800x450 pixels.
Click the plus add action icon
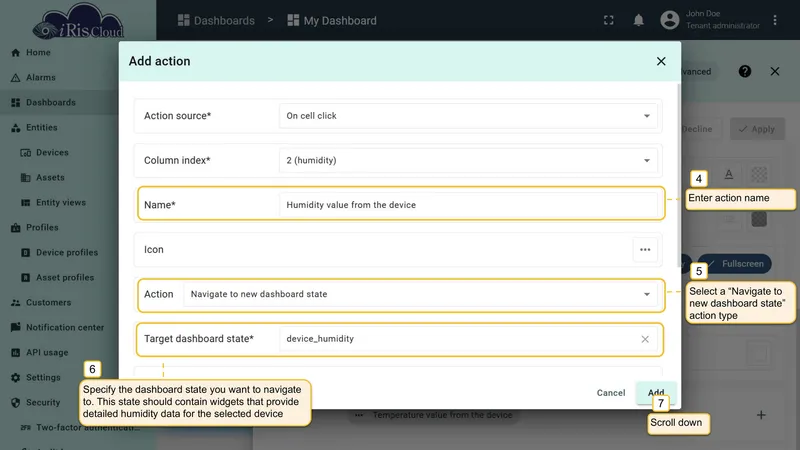point(761,415)
